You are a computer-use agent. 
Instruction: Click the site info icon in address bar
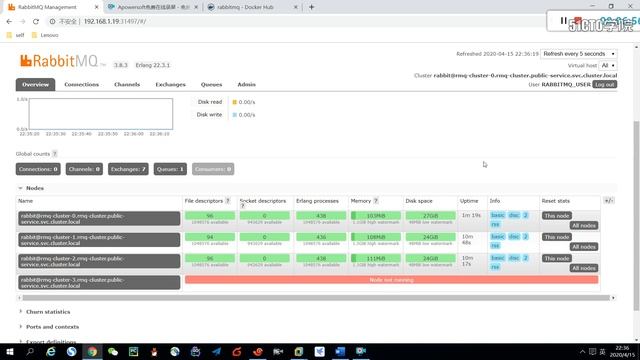click(52, 21)
